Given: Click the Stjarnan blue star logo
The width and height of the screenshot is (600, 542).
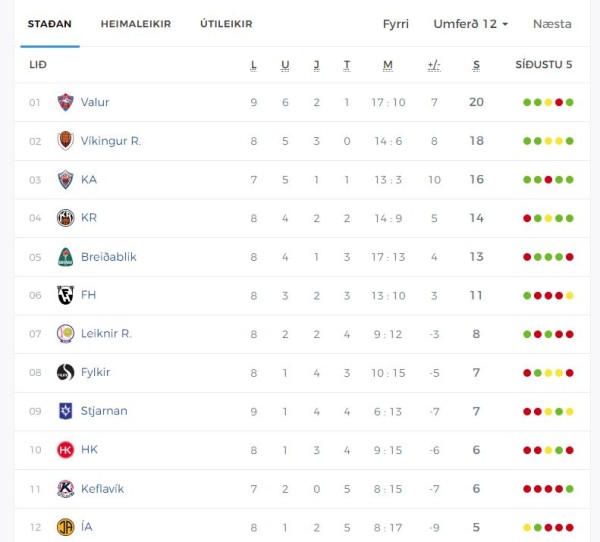Looking at the screenshot, I should pos(65,411).
